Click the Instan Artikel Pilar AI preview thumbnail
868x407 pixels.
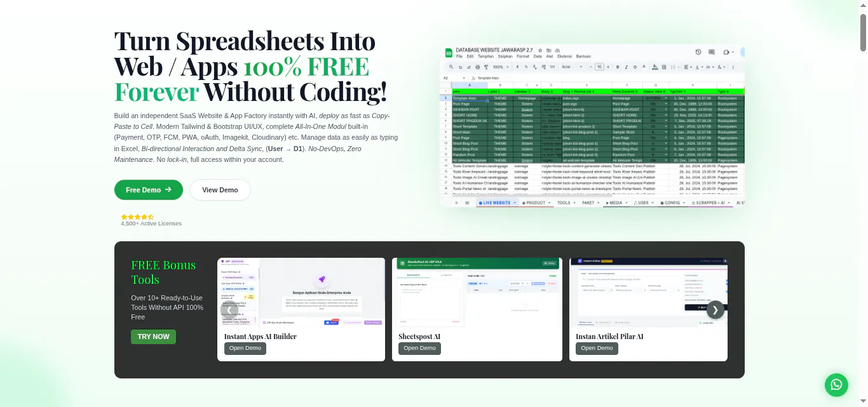[x=648, y=293]
